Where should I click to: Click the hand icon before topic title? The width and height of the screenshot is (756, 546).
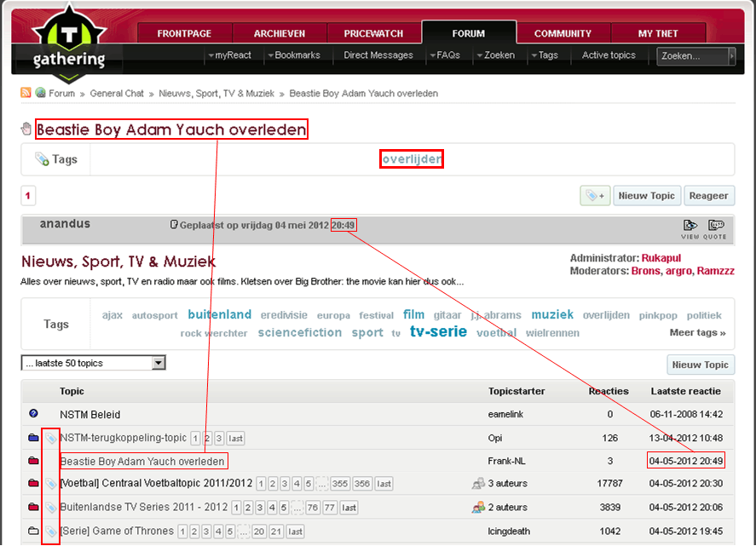(26, 129)
